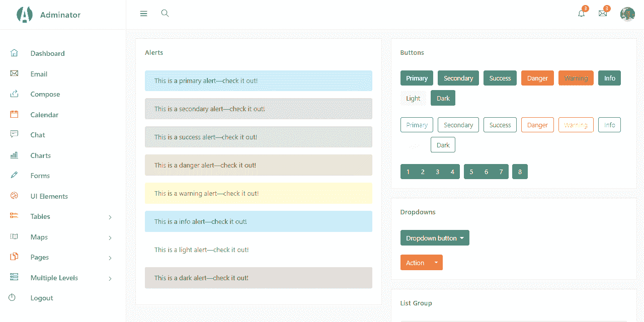Viewport: 644px width, 322px height.
Task: Click the solid Primary button
Action: 417,78
